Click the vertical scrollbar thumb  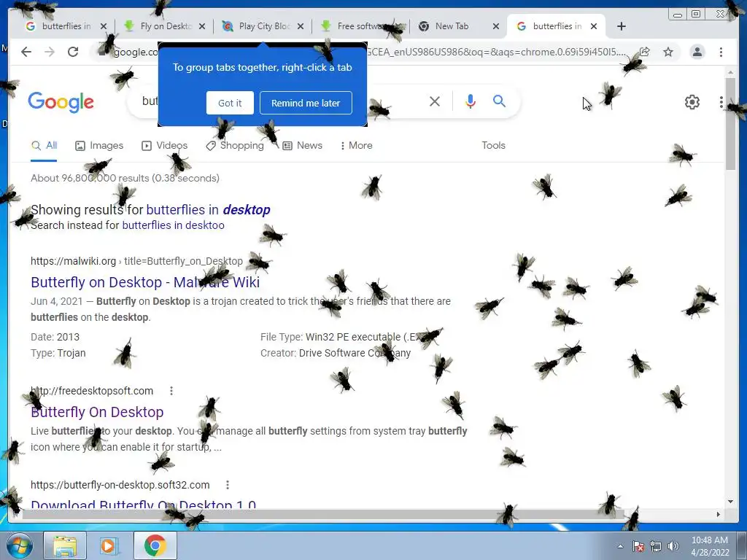730,124
